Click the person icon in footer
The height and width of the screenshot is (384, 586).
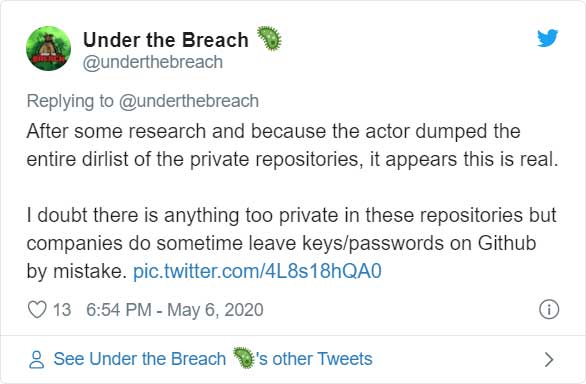coord(37,360)
